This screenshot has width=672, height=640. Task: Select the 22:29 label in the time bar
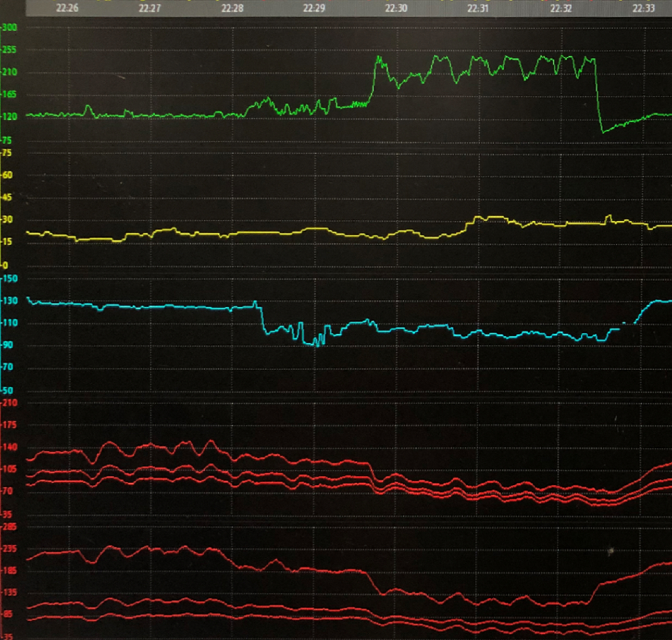313,8
